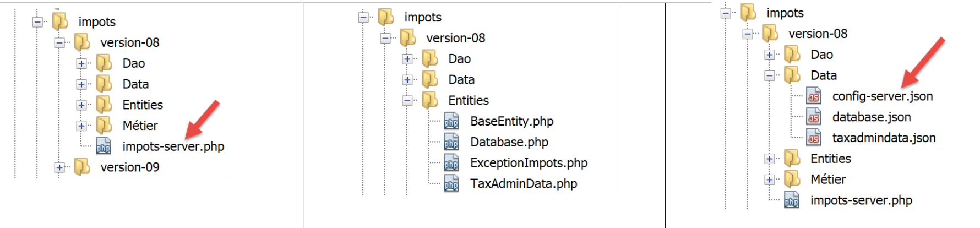
Task: Click the database.json file icon
Action: click(813, 117)
